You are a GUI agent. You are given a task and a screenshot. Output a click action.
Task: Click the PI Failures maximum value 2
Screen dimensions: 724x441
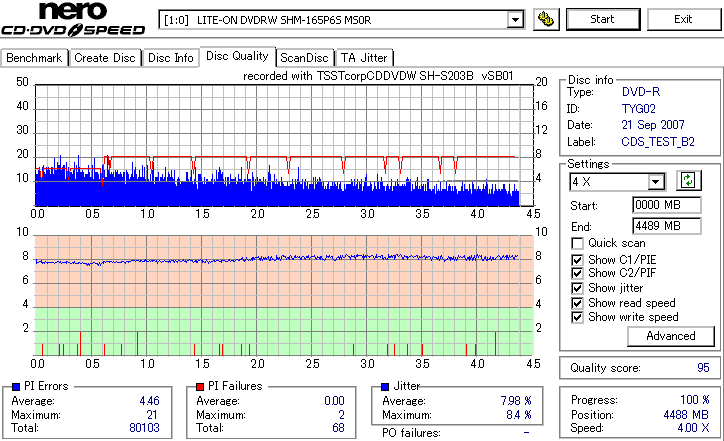pyautogui.click(x=342, y=415)
